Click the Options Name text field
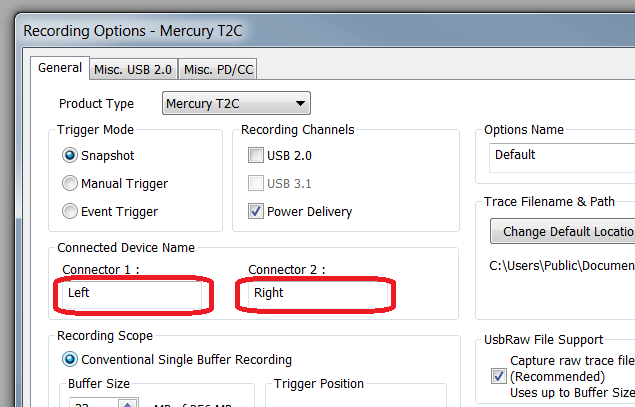This screenshot has width=635, height=407. click(562, 155)
